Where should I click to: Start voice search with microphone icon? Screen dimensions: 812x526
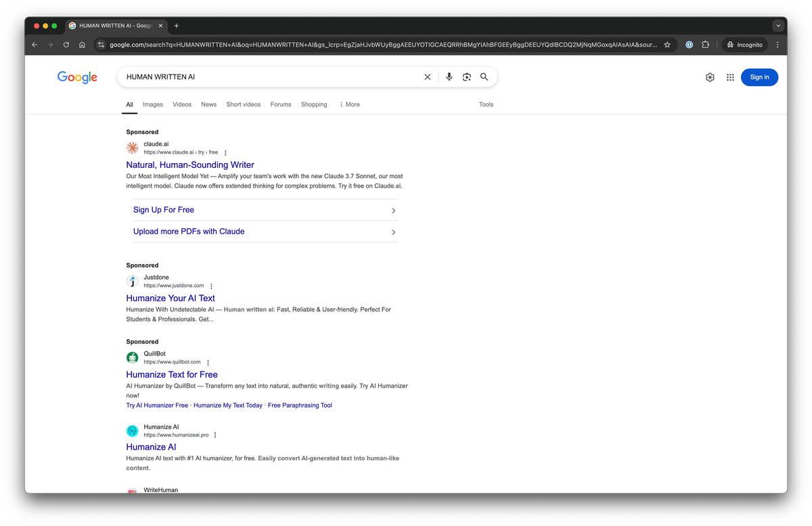pyautogui.click(x=449, y=77)
